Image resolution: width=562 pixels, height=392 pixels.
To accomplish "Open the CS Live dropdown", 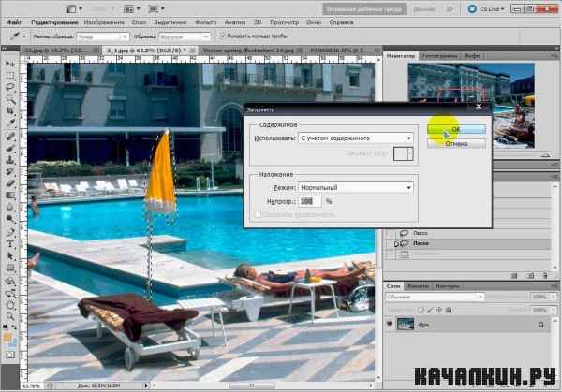I will (486, 9).
